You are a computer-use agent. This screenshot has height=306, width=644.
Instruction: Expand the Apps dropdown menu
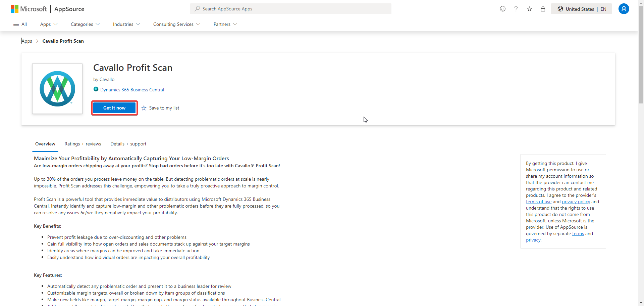coord(49,24)
